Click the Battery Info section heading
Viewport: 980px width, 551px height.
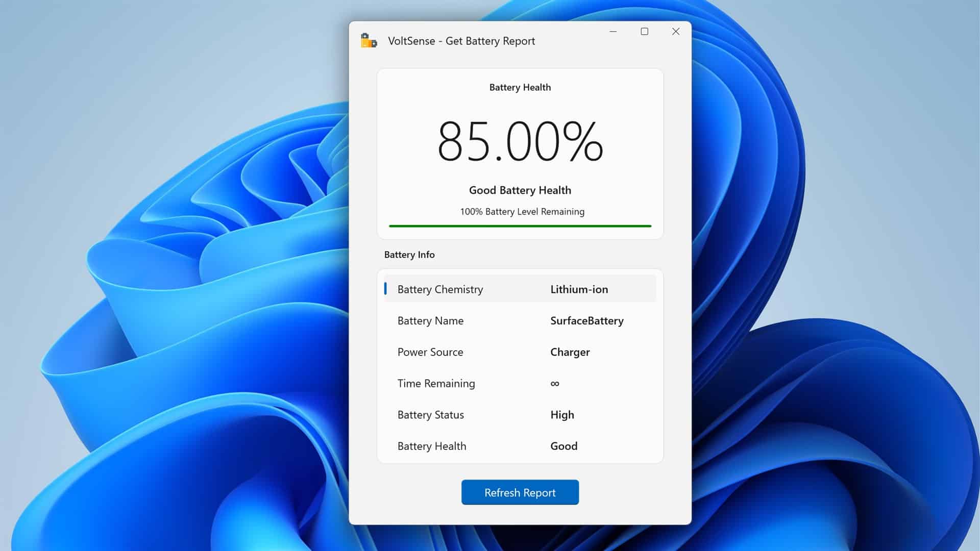[409, 255]
